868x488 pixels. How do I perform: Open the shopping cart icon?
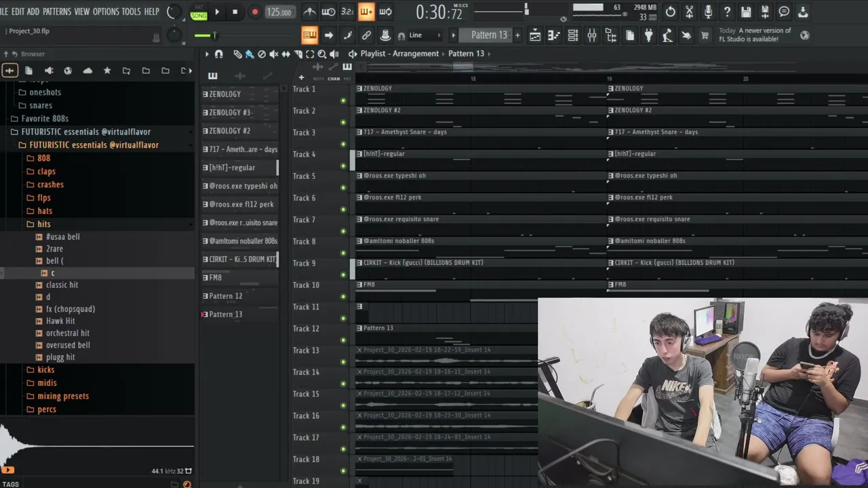[x=705, y=35]
